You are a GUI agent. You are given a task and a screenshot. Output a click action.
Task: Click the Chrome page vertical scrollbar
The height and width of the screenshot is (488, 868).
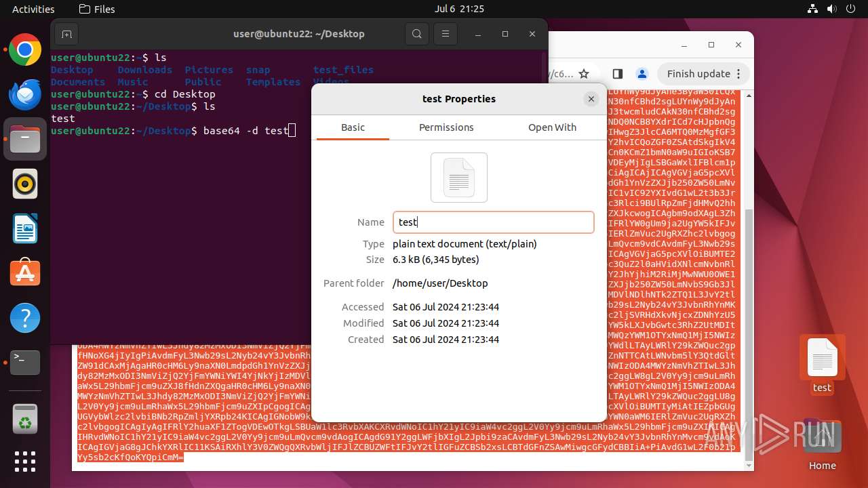pos(749,335)
